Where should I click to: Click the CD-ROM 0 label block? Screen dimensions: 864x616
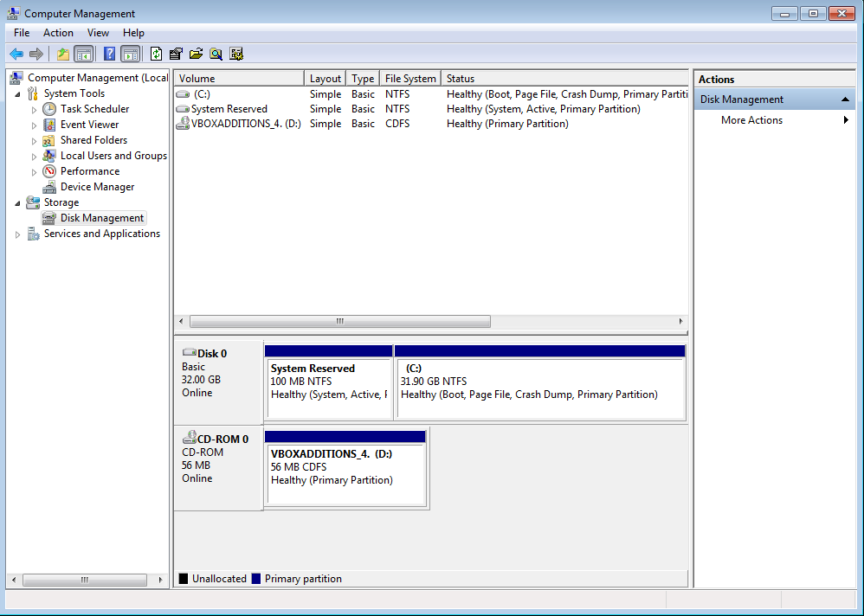pos(219,468)
